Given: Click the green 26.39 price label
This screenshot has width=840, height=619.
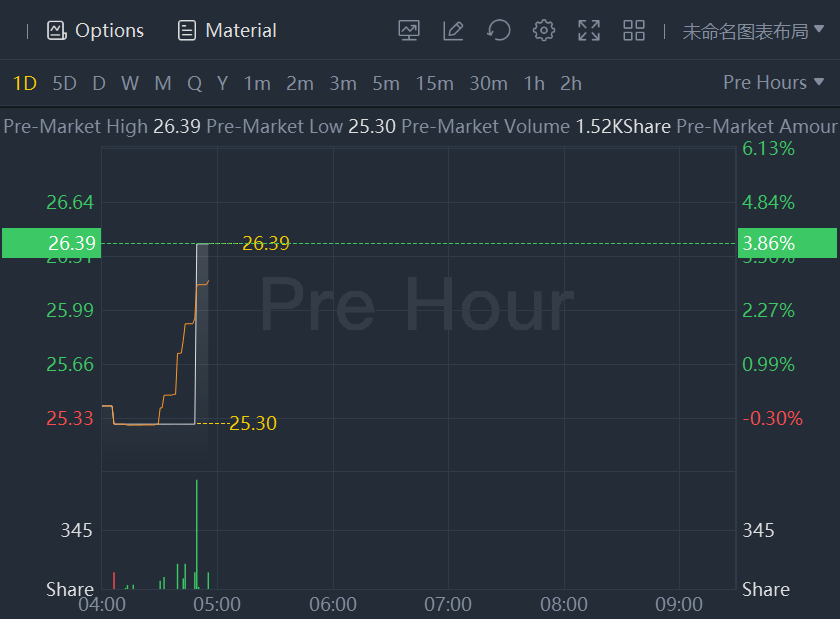Looking at the screenshot, I should pyautogui.click(x=50, y=243).
